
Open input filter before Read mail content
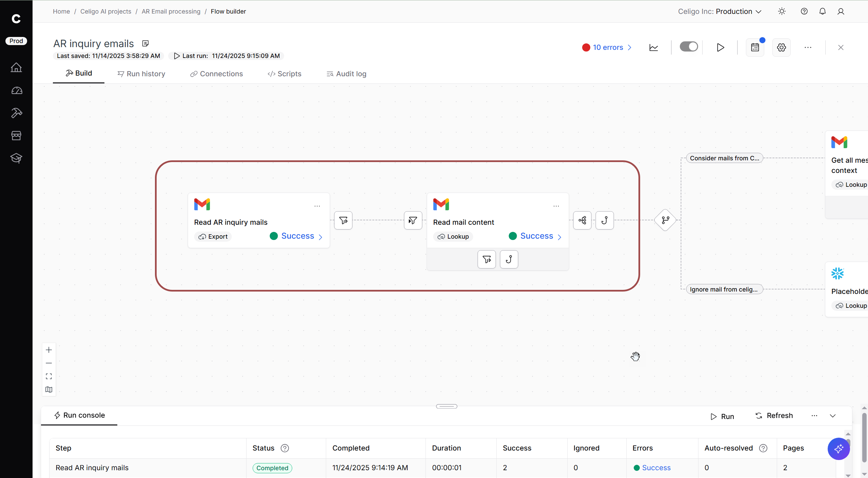(x=413, y=220)
